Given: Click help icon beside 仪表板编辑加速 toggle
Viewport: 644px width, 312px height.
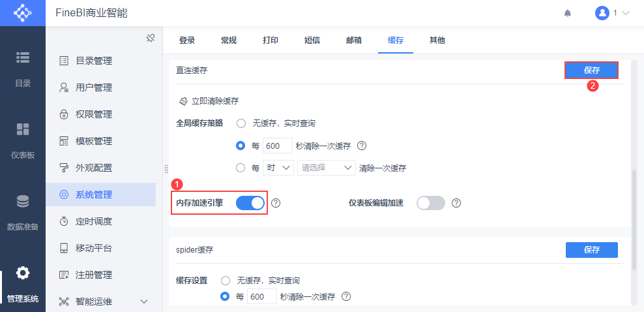Looking at the screenshot, I should click(456, 203).
